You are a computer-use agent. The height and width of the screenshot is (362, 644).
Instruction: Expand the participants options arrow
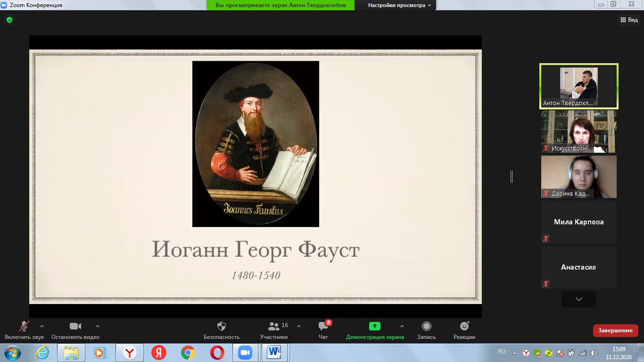pyautogui.click(x=299, y=326)
